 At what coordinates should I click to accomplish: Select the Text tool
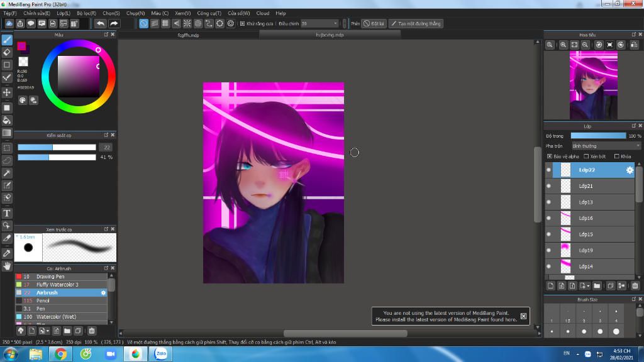[x=7, y=213]
